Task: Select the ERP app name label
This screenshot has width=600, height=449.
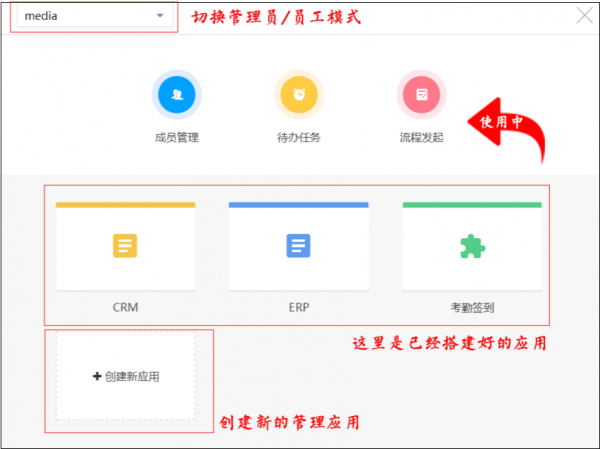Action: click(299, 307)
